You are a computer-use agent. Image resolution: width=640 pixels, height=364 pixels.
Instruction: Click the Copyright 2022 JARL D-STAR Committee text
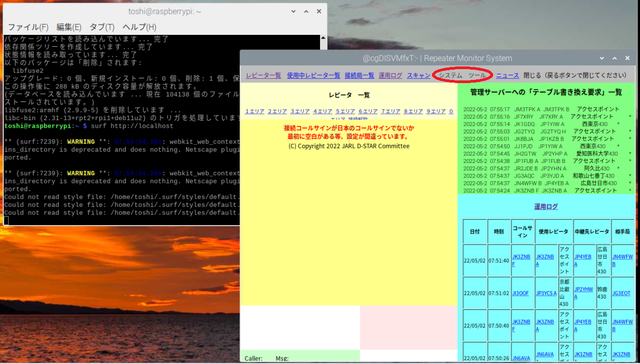(349, 146)
